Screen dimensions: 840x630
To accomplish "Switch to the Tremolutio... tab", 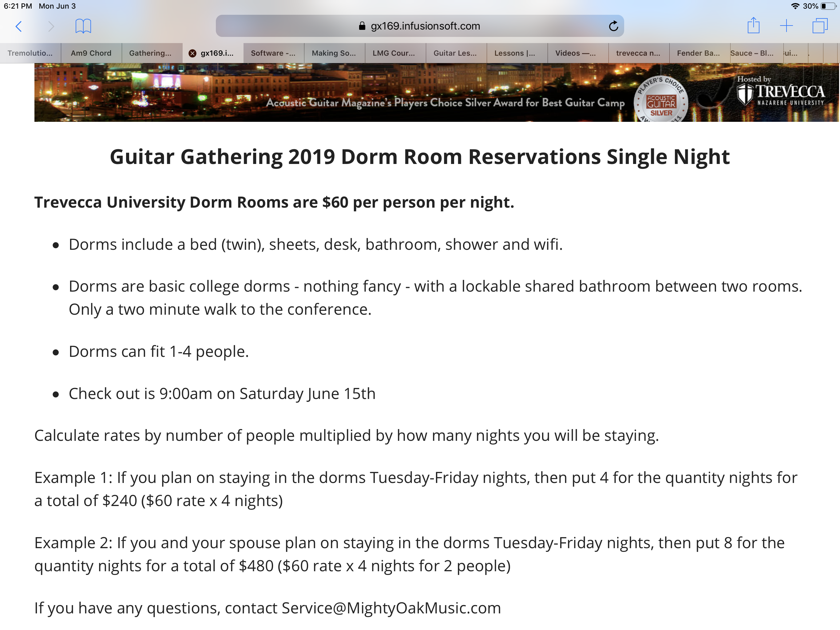I will coord(30,53).
